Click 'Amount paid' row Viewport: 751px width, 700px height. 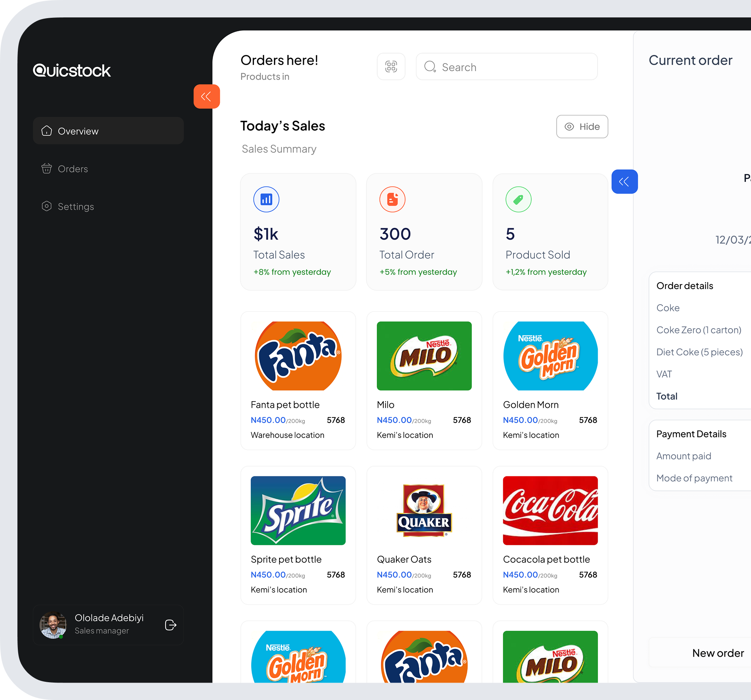pyautogui.click(x=684, y=456)
